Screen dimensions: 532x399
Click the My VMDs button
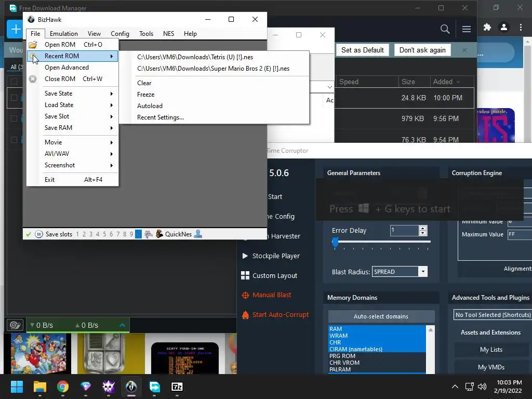point(491,367)
